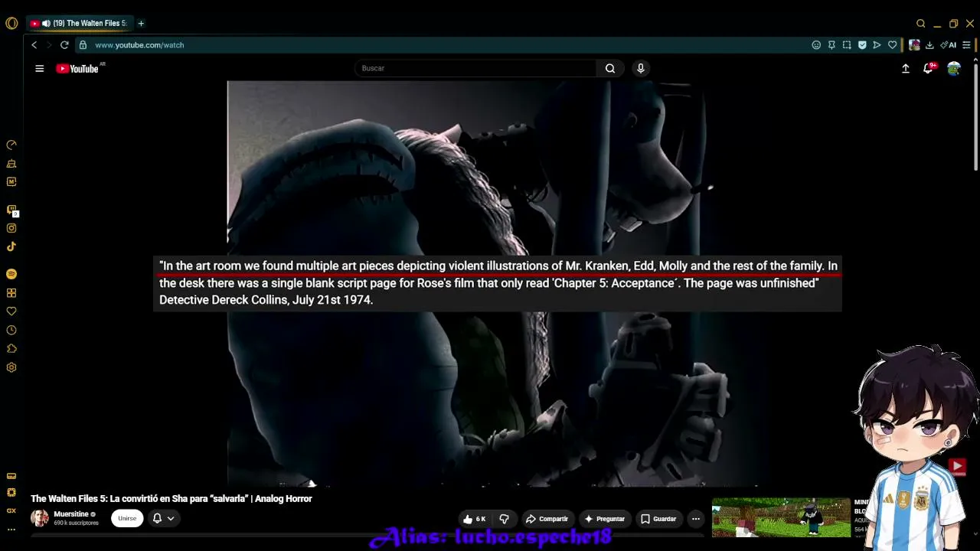Viewport: 980px width, 551px height.
Task: Open browsing history clock icon in sidebar
Action: coord(11,331)
